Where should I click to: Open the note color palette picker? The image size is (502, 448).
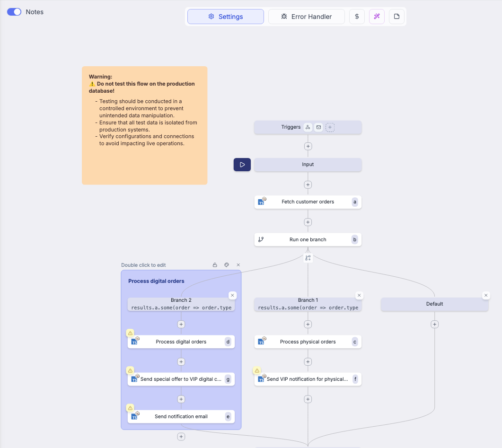(227, 265)
